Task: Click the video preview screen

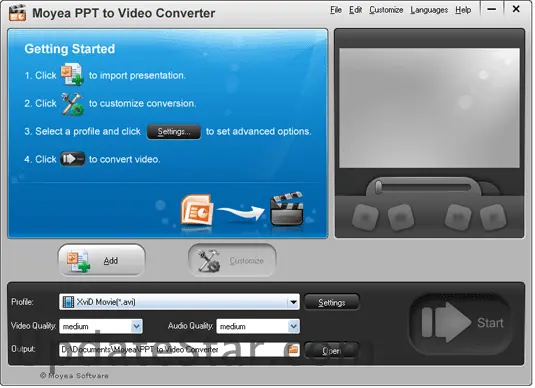Action: 429,108
